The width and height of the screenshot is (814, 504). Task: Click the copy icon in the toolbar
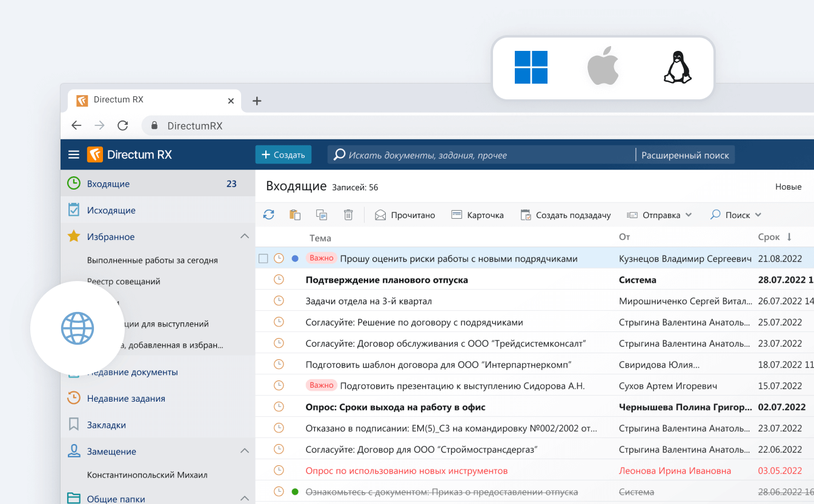[x=321, y=214]
